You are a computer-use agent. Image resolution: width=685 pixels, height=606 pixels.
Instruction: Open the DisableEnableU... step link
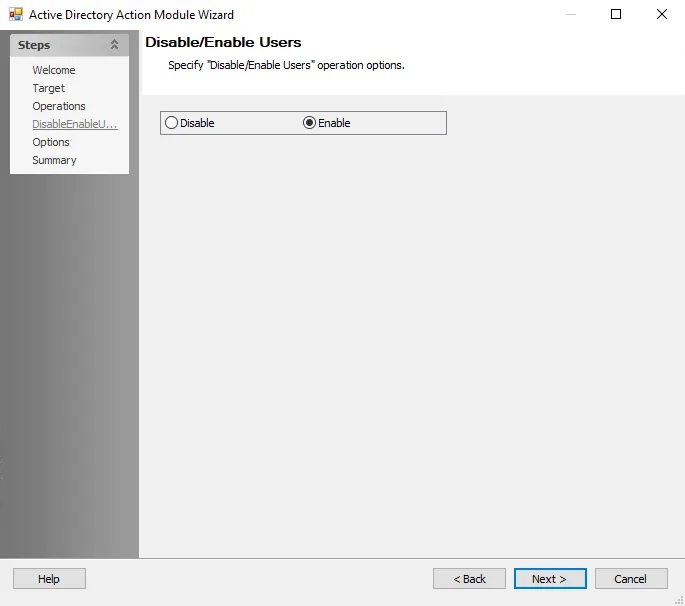75,124
